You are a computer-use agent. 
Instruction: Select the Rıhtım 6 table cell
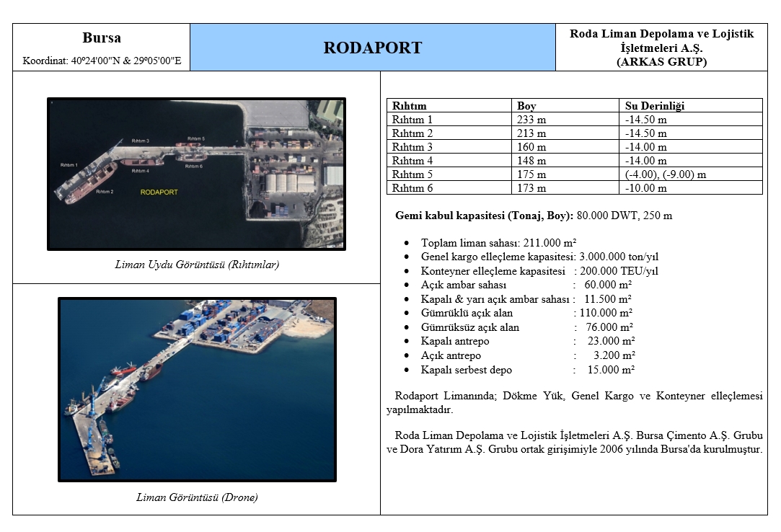point(449,188)
